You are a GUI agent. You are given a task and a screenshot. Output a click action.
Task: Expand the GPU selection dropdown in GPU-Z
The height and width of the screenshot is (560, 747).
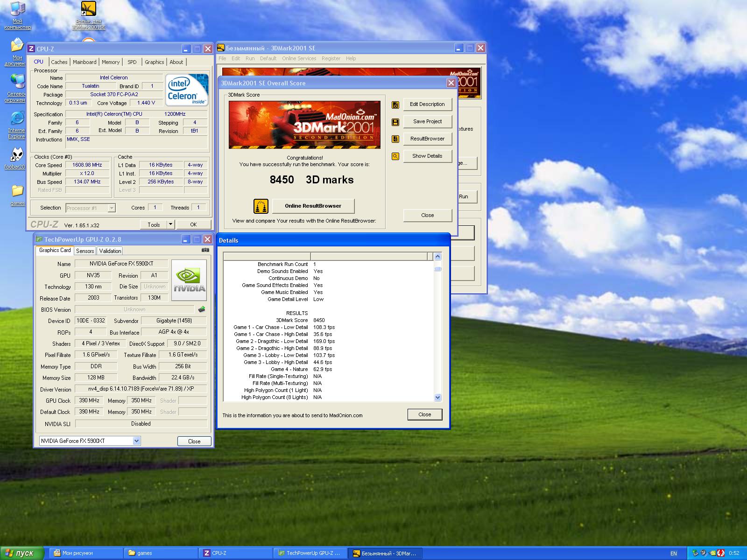click(x=136, y=441)
